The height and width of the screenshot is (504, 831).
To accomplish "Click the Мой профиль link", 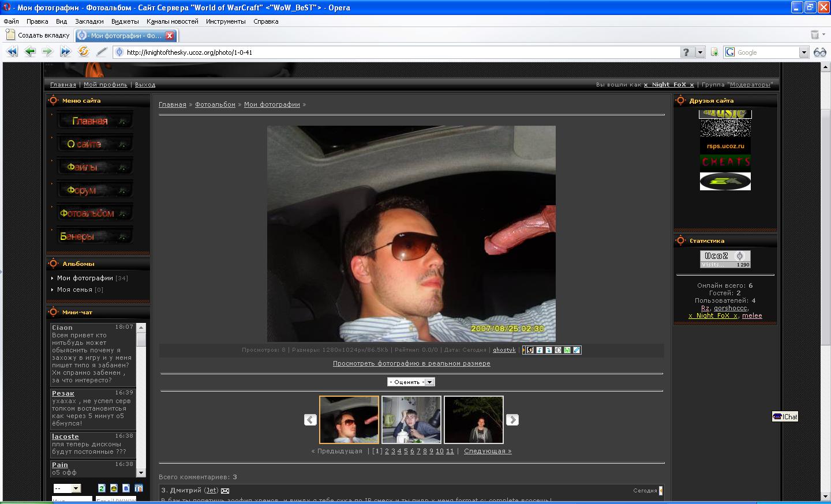I will 105,85.
